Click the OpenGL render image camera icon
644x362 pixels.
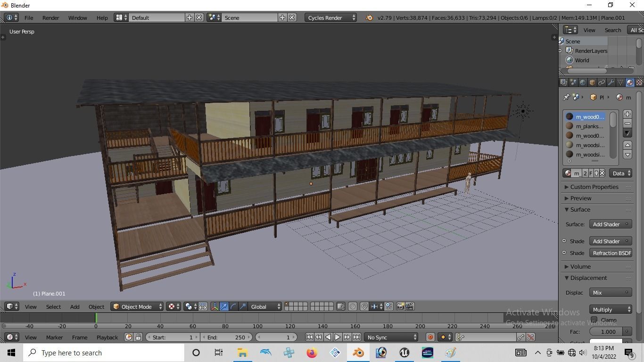[x=400, y=306]
